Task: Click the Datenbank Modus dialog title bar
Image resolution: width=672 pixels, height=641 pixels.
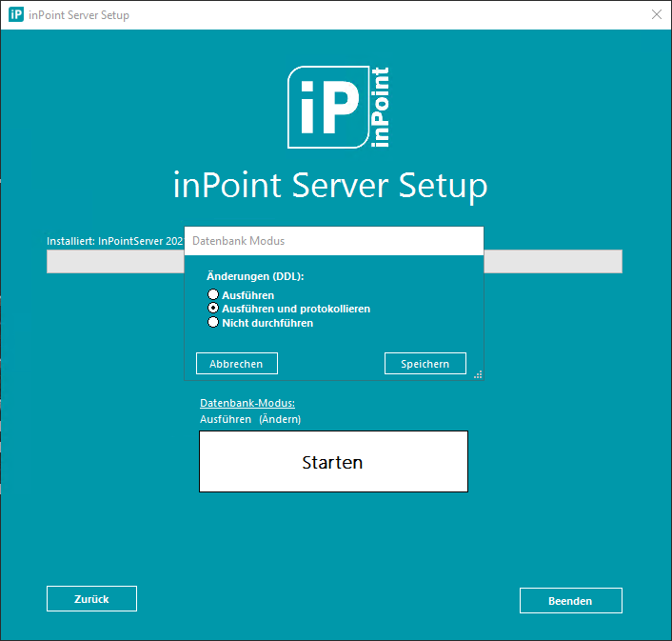Action: [334, 241]
